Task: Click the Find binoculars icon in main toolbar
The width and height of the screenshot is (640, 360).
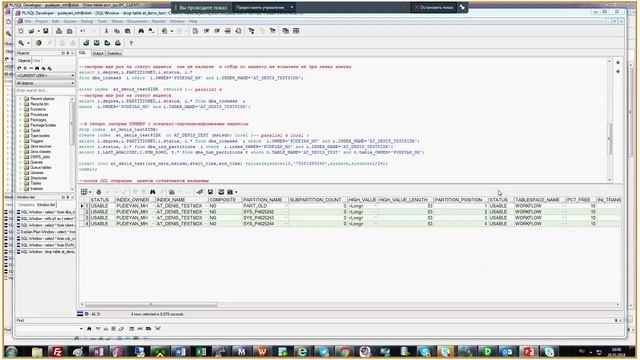Action: click(x=141, y=31)
